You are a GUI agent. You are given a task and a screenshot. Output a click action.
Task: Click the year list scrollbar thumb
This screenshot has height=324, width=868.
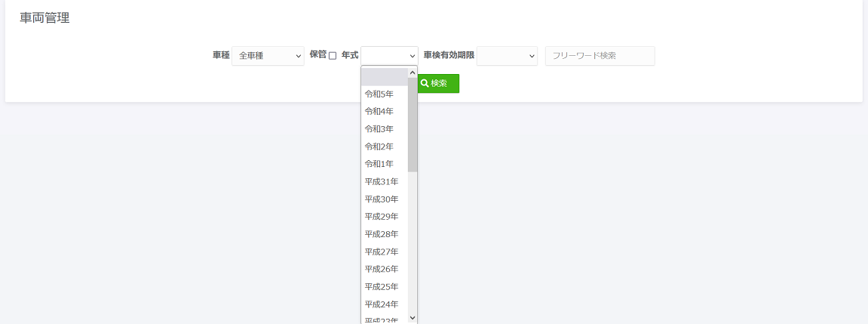point(413,125)
